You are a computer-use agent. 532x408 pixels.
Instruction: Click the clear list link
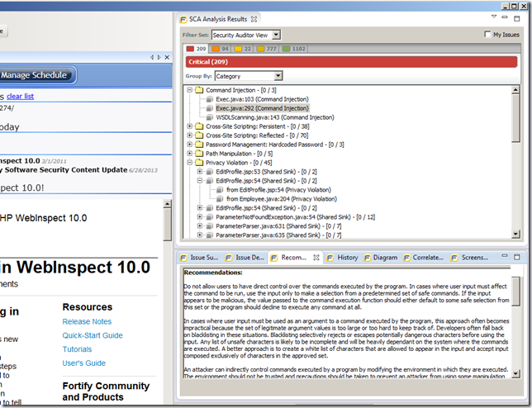21,97
